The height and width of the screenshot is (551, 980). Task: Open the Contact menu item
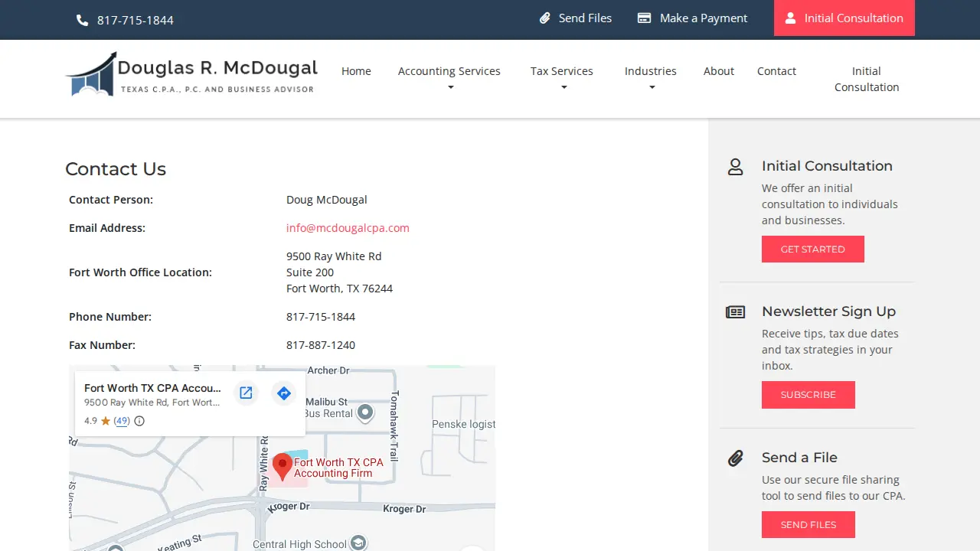tap(776, 71)
